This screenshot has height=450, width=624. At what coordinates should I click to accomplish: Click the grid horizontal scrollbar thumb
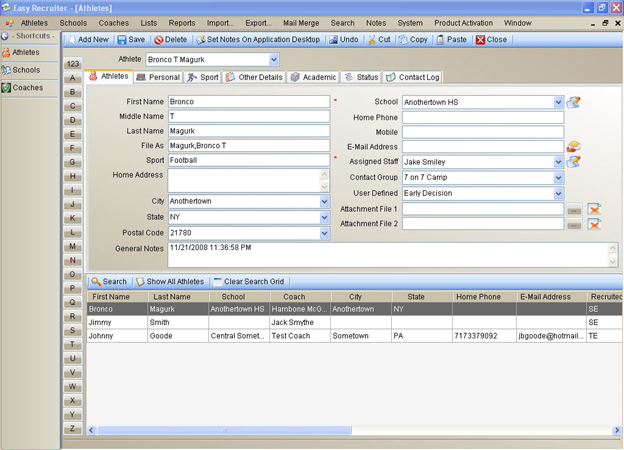click(224, 430)
